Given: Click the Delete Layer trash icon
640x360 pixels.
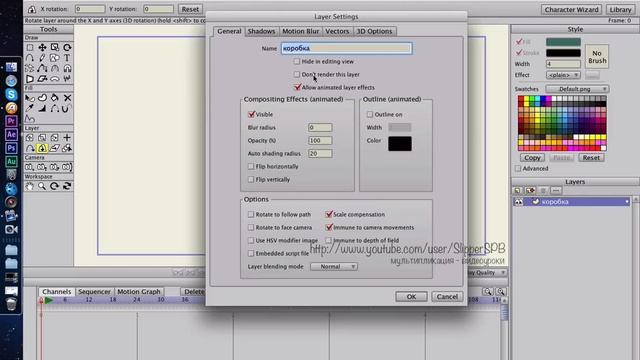Looking at the screenshot, I should (543, 191).
